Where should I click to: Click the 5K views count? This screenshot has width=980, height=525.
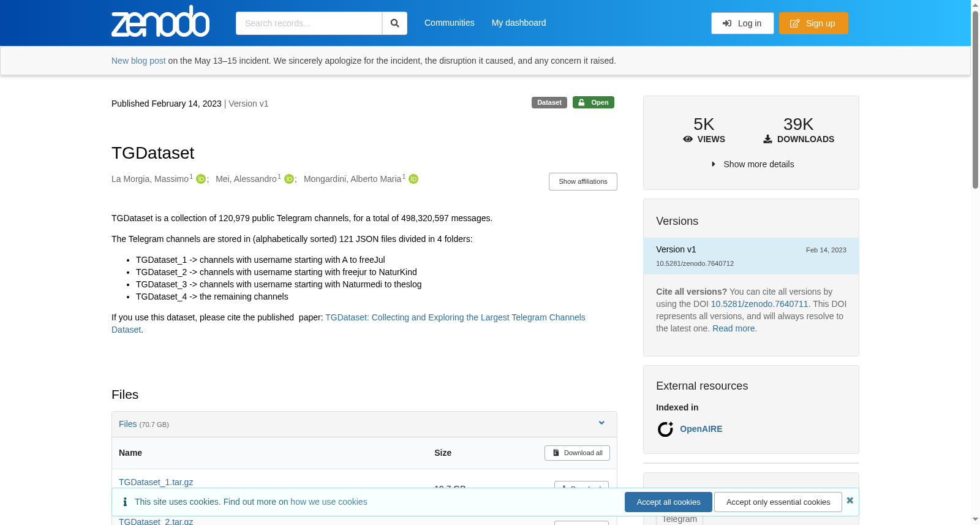pyautogui.click(x=704, y=124)
